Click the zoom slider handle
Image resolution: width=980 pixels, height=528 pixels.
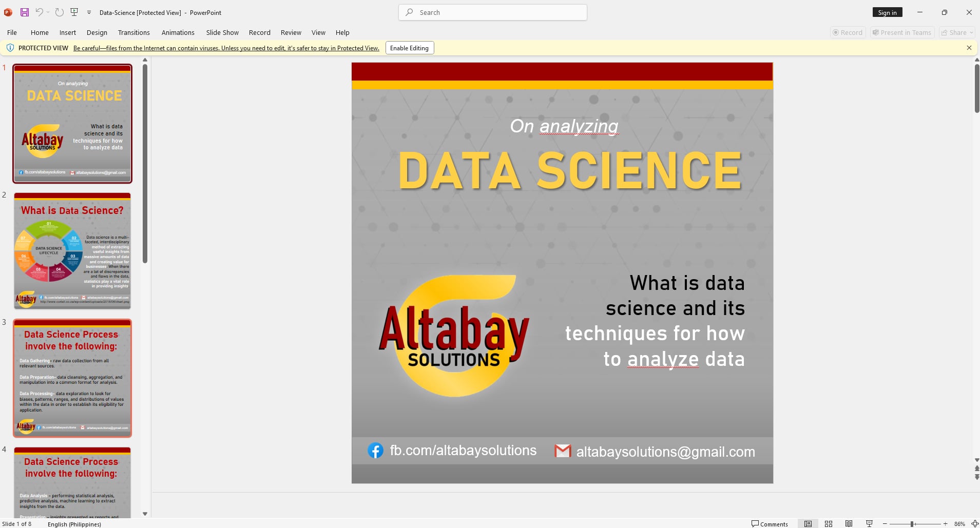point(912,524)
